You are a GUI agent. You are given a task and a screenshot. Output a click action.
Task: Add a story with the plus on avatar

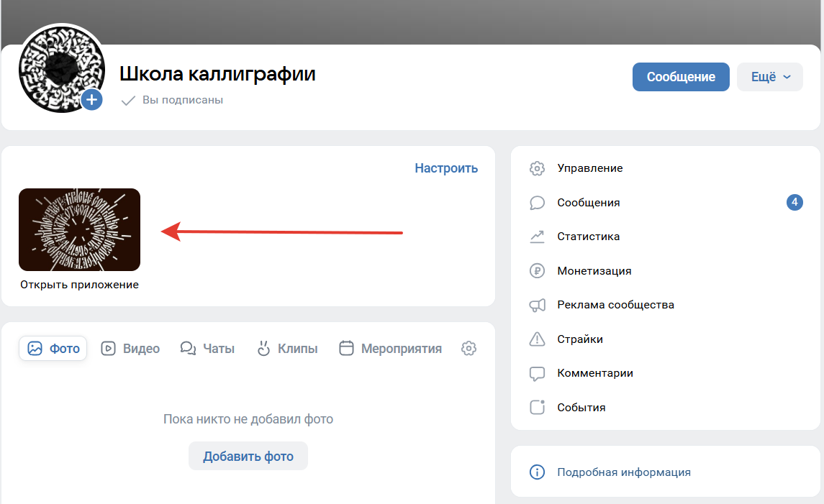click(x=91, y=100)
